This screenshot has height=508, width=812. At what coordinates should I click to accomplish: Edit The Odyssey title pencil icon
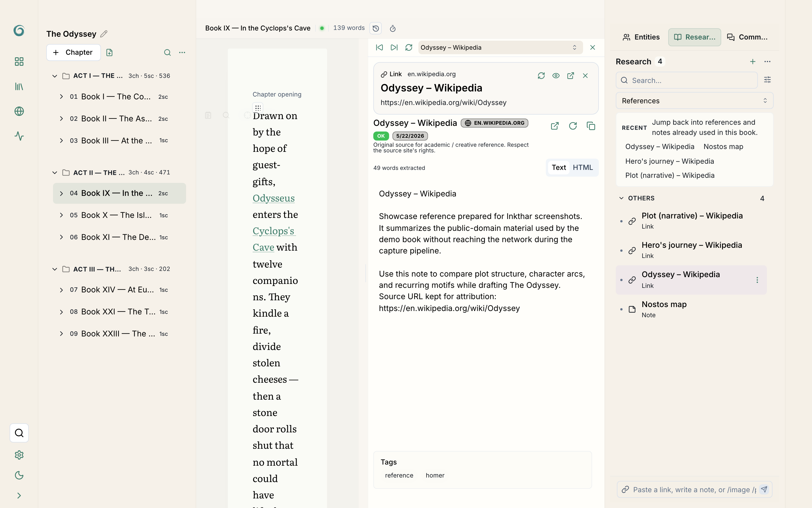tap(104, 34)
